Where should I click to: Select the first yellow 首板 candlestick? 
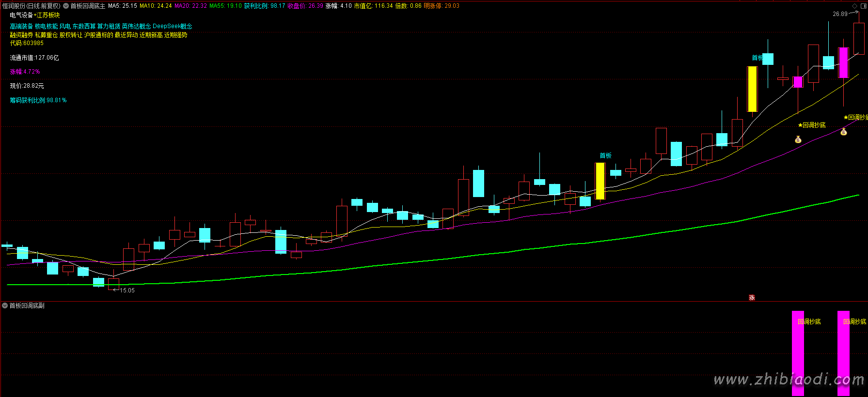click(x=600, y=181)
